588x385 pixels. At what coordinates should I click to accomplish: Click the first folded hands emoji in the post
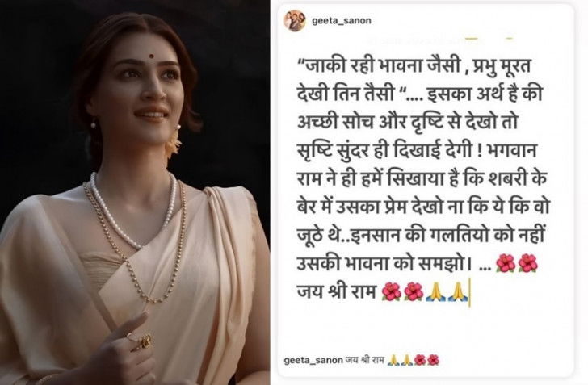click(435, 291)
